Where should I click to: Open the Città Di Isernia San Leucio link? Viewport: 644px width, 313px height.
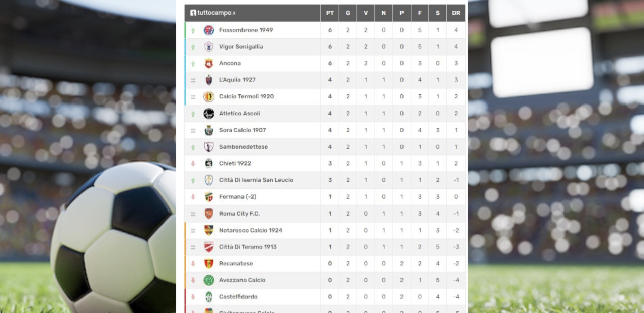(256, 180)
